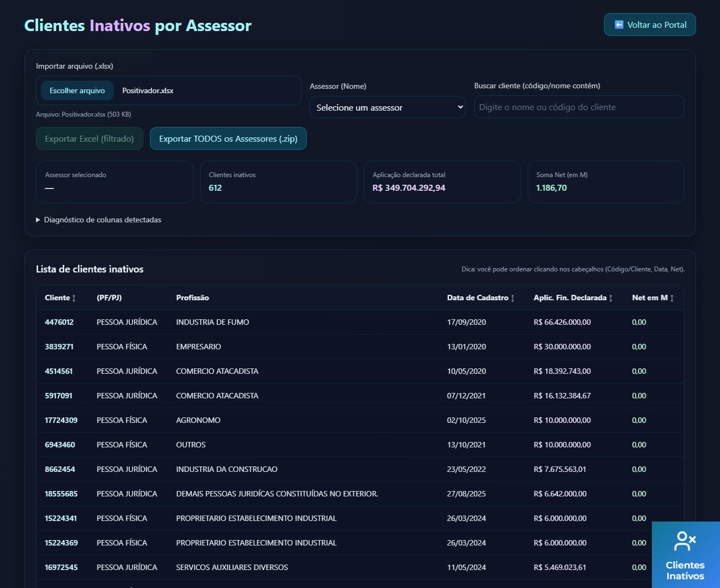The height and width of the screenshot is (588, 720).
Task: Select client code 4476012
Action: (59, 323)
